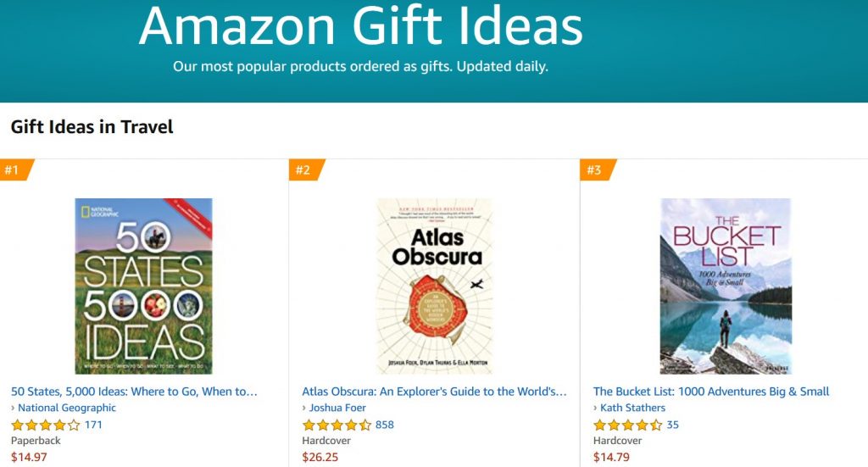
Task: Open the 171 customer reviews
Action: 93,425
